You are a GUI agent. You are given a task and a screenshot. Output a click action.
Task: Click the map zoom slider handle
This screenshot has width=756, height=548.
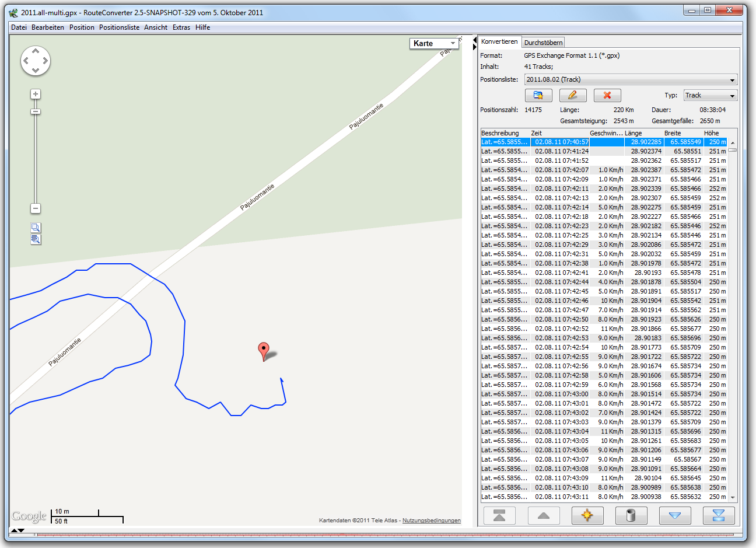[x=36, y=111]
